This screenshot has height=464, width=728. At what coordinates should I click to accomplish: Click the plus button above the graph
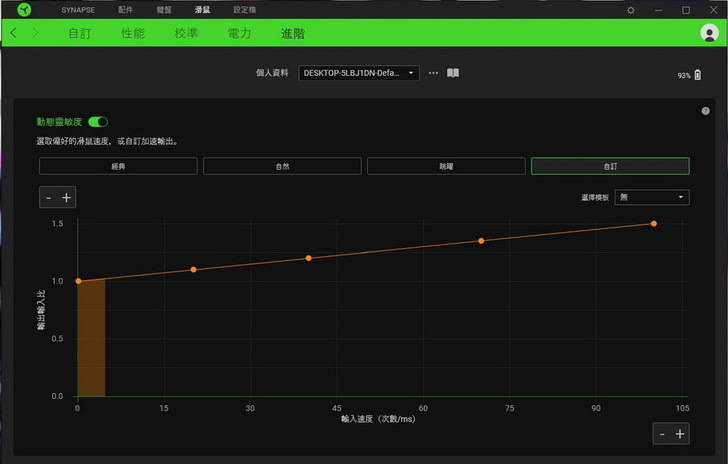click(x=67, y=197)
